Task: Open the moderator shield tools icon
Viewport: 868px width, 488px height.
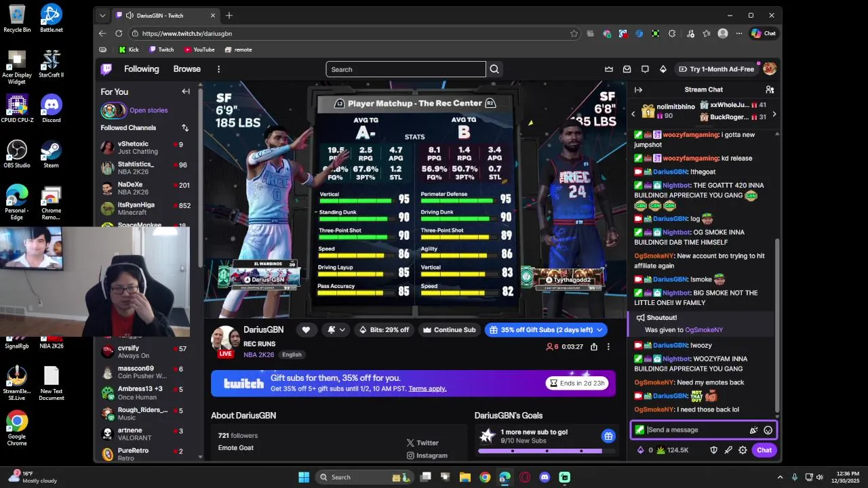Action: click(713, 450)
